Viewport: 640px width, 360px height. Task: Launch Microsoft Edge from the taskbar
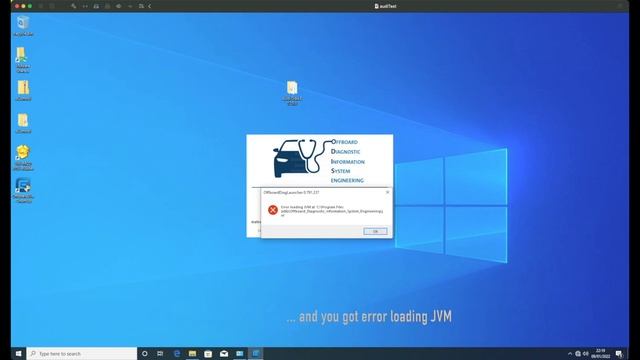click(177, 353)
